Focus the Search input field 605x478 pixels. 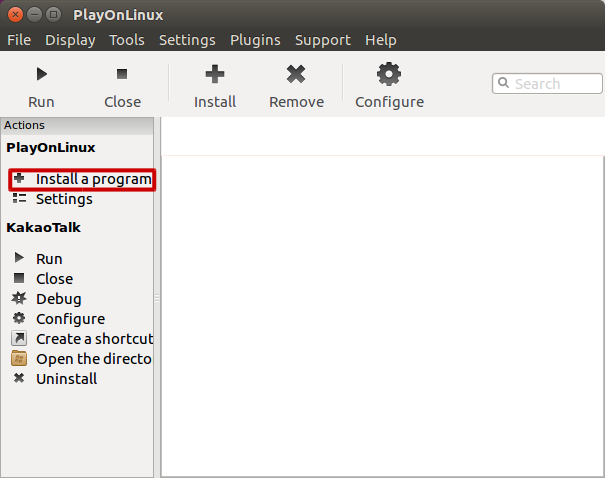coord(547,83)
